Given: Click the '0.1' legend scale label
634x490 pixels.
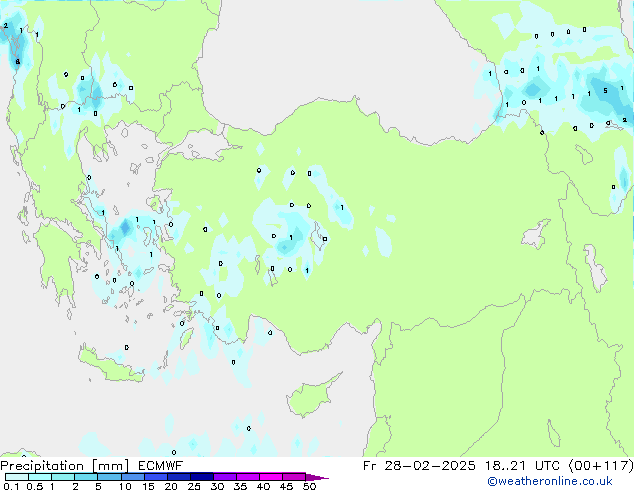Looking at the screenshot, I should click(x=11, y=486).
